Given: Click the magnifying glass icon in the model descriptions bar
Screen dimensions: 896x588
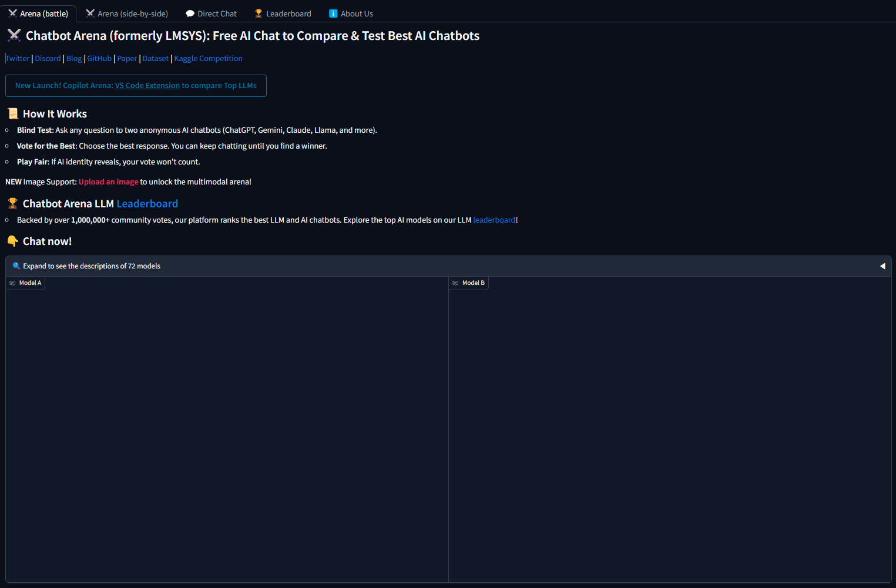Looking at the screenshot, I should coord(16,266).
